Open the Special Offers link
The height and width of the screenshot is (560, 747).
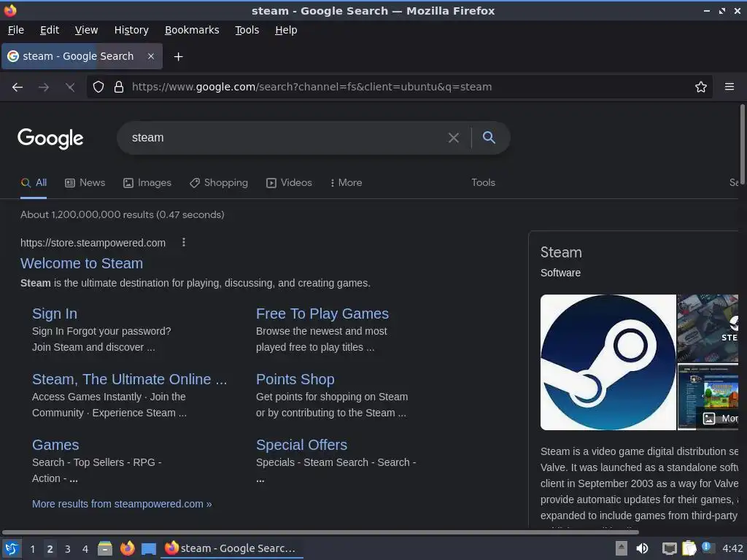click(301, 445)
